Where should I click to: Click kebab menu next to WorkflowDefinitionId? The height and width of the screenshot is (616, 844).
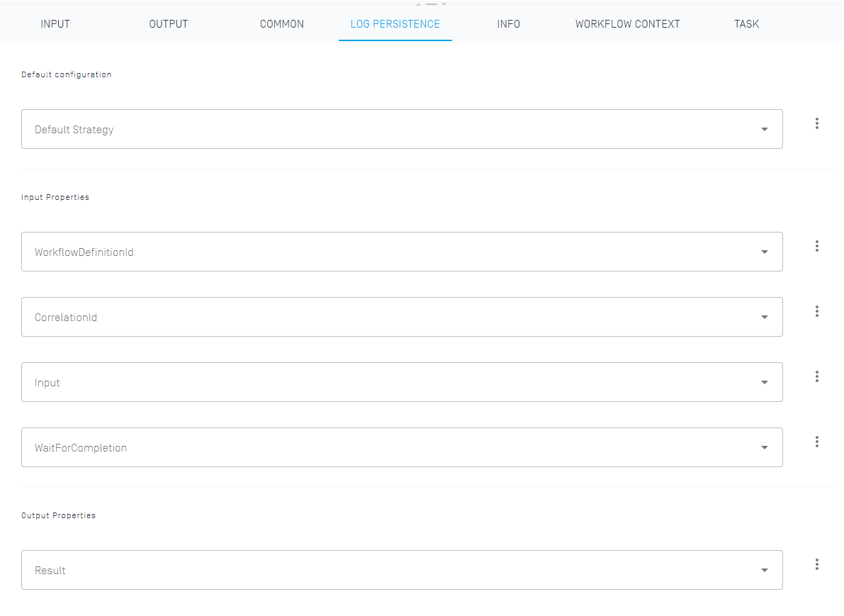coord(816,246)
